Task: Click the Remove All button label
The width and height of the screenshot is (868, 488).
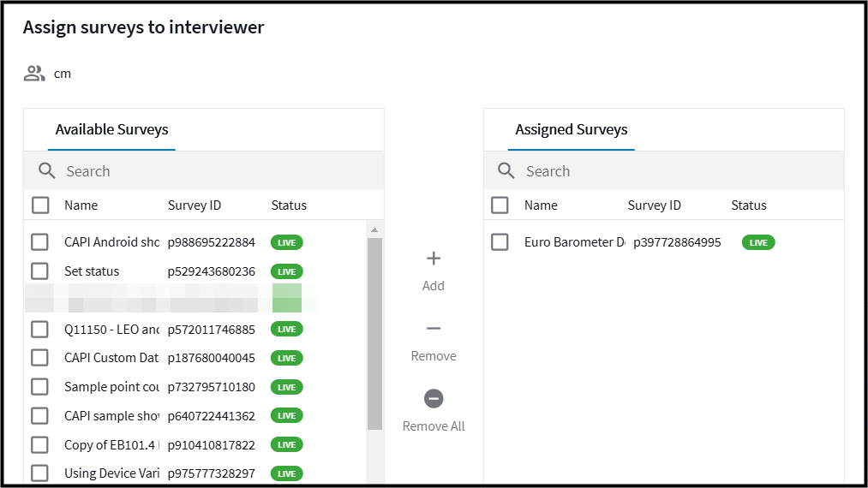Action: pyautogui.click(x=434, y=426)
